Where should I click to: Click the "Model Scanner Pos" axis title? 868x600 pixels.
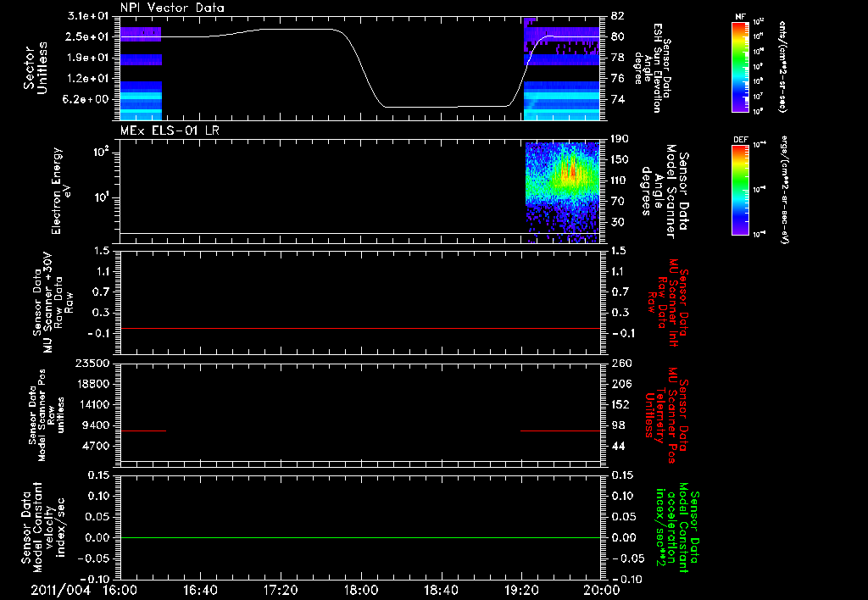click(x=46, y=415)
